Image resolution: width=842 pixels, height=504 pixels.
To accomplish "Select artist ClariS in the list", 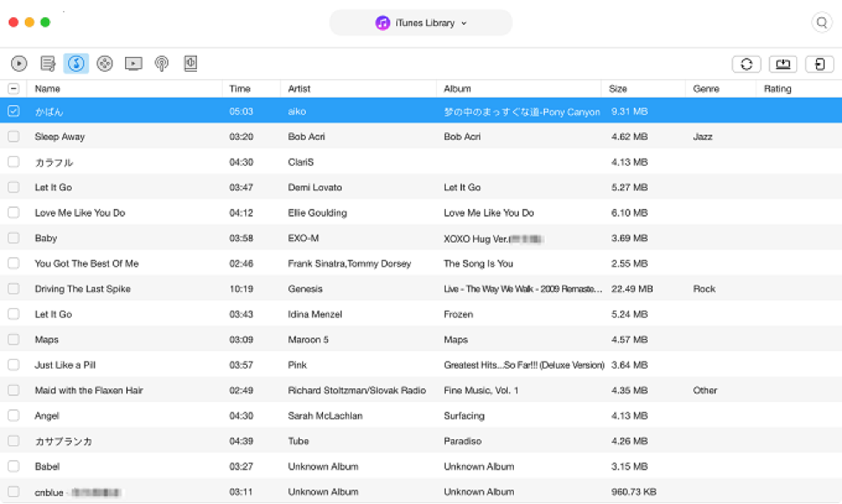I will [301, 161].
